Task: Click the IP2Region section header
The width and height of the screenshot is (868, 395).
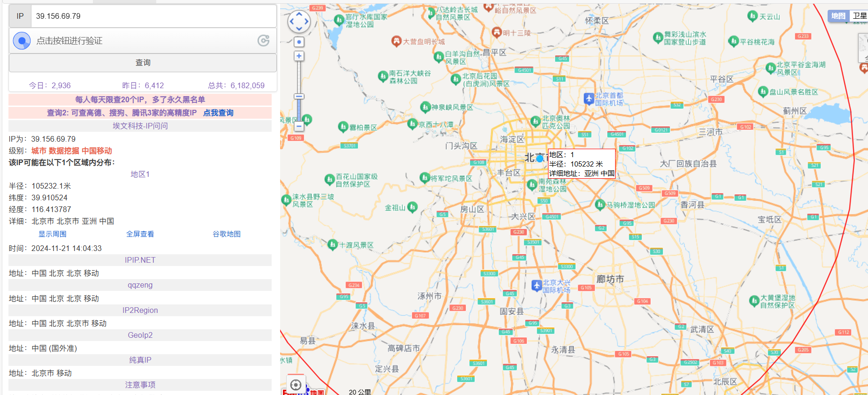Action: coord(140,310)
